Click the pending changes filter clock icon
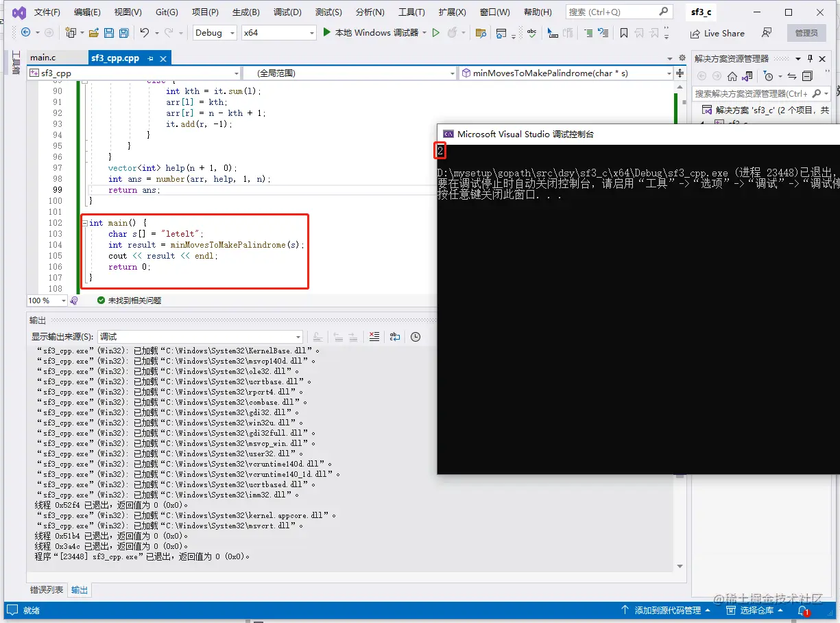 (769, 76)
